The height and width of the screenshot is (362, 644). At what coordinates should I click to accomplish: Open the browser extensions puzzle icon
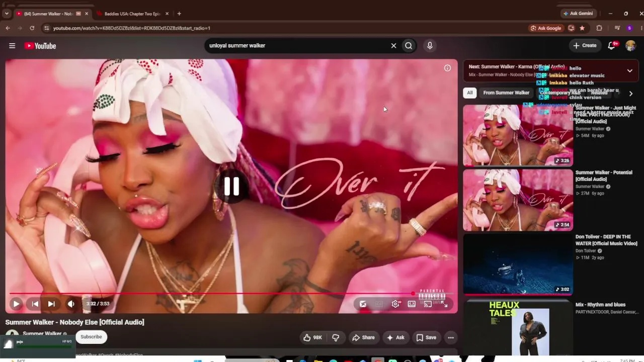(599, 28)
